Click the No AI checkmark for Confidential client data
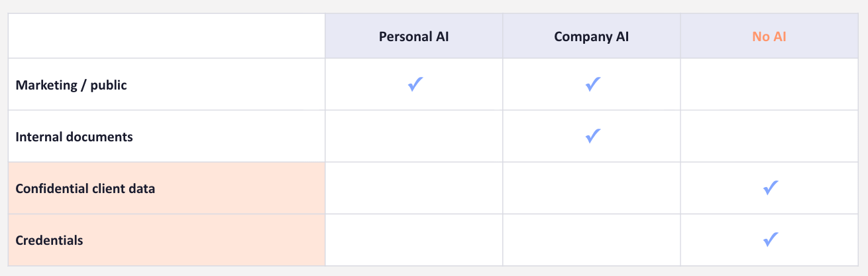 [770, 188]
